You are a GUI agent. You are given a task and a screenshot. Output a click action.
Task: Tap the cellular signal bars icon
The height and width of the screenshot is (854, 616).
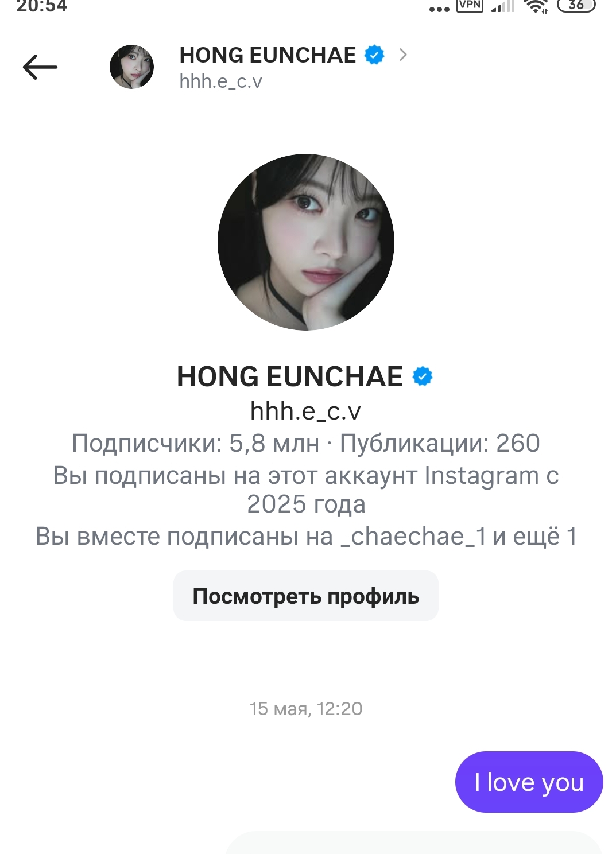502,6
